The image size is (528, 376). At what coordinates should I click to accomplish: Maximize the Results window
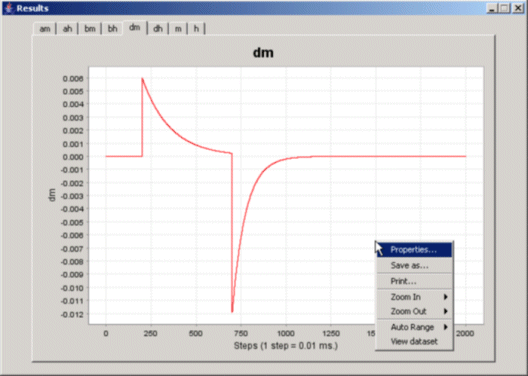pos(504,8)
